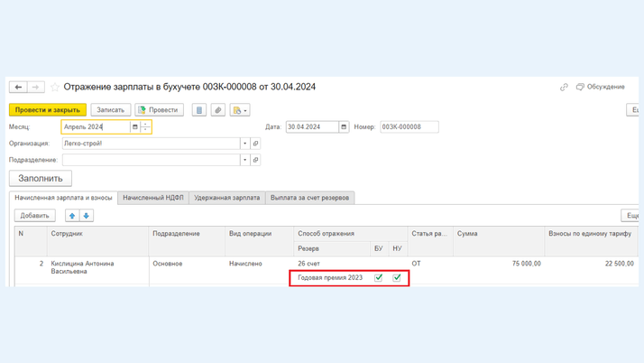
Task: Open the create-based-on dropdown button
Action: [x=239, y=110]
